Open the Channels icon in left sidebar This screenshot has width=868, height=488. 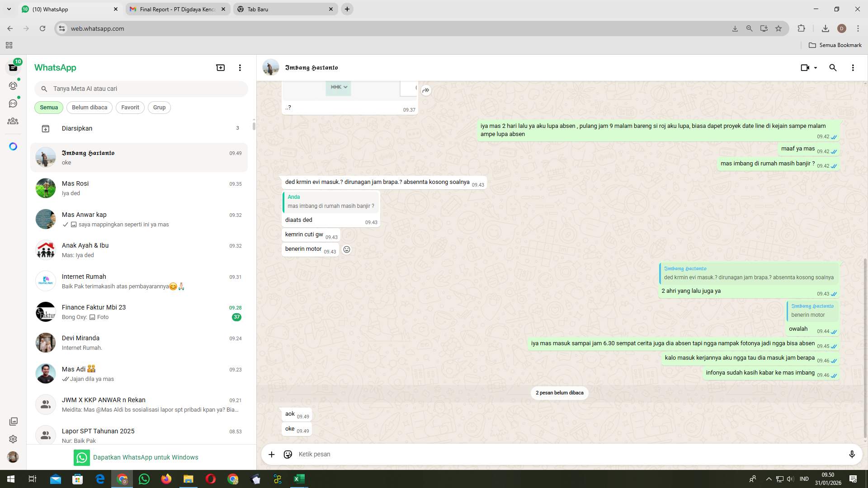point(13,103)
